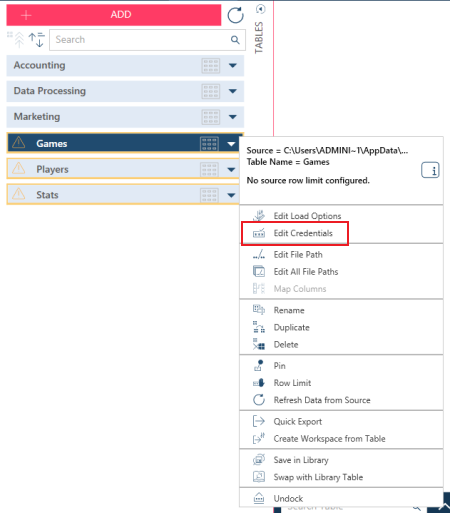Click the info icon in Games popup
Viewport: 450px width, 513px height.
(430, 170)
